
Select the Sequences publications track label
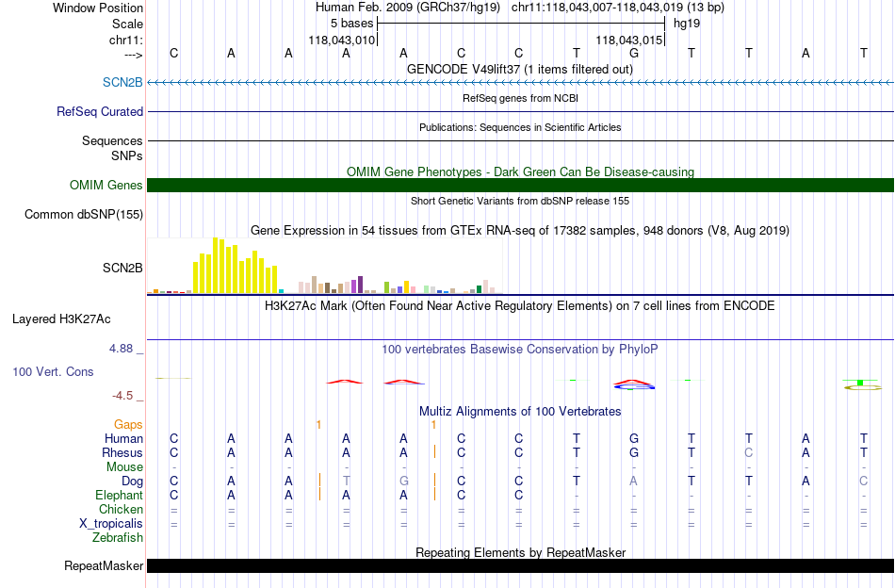(112, 140)
